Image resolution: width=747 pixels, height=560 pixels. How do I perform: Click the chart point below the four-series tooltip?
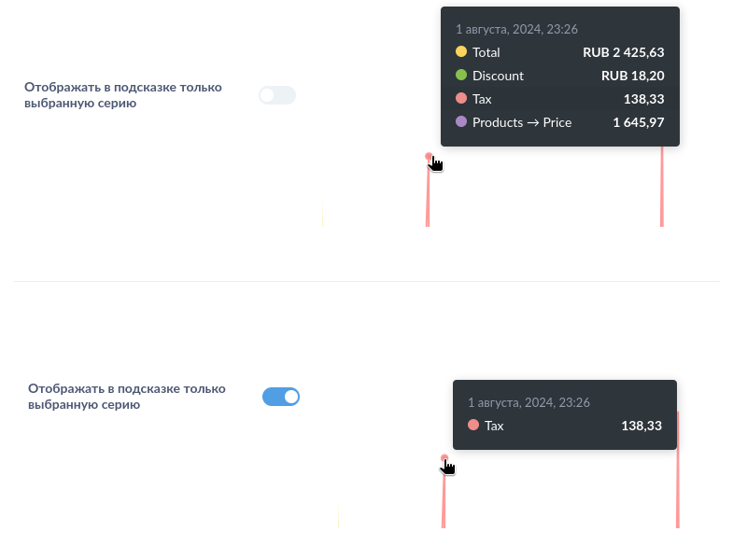coord(429,157)
